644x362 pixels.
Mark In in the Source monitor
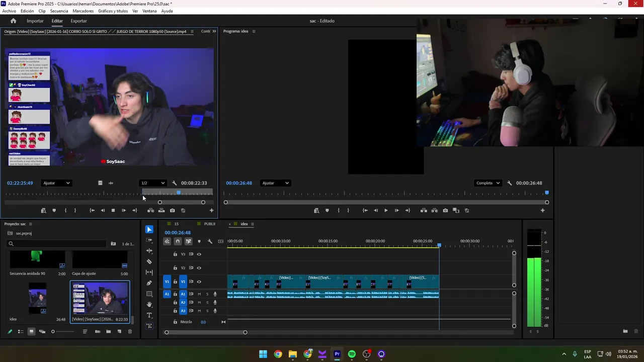[x=65, y=211]
